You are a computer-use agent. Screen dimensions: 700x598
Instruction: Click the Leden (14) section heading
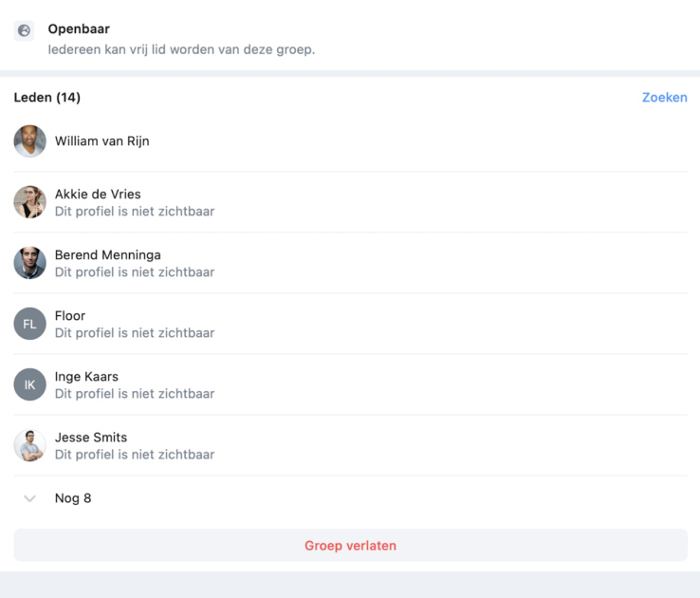[x=46, y=98]
